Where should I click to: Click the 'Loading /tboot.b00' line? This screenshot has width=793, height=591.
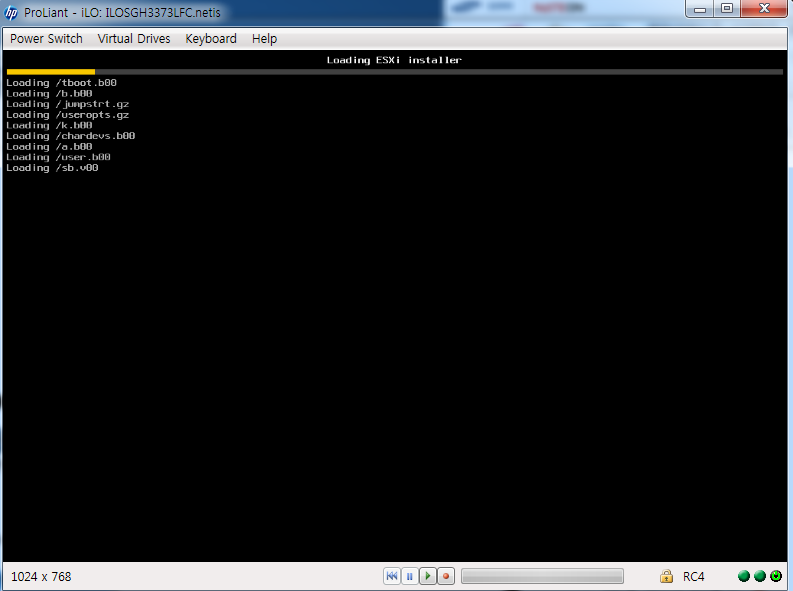click(x=61, y=82)
